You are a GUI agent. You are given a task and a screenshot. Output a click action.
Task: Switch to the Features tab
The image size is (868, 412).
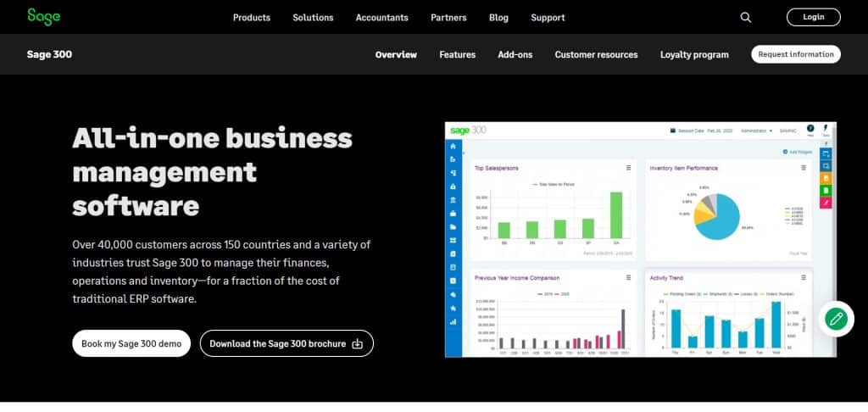[x=457, y=55]
